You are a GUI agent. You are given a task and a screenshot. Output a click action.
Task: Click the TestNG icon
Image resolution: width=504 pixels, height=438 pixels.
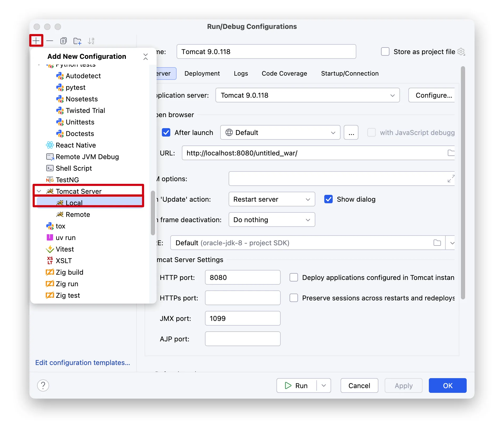coord(50,180)
